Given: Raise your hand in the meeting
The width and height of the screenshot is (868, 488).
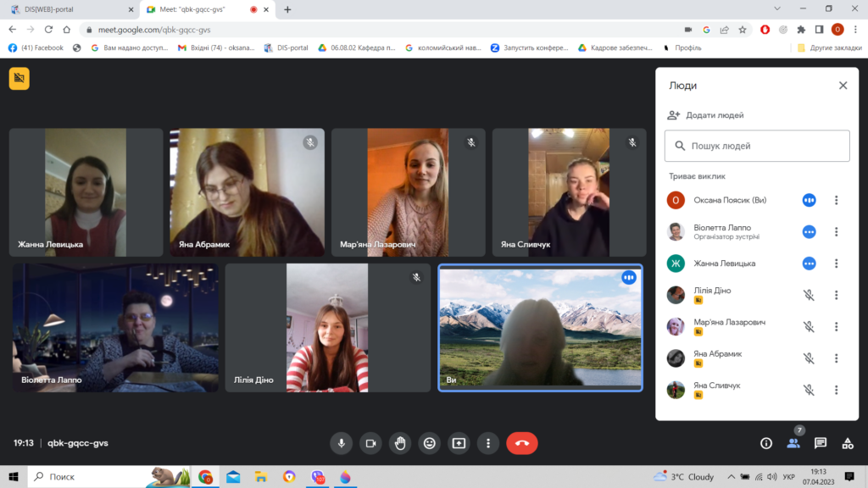Looking at the screenshot, I should point(400,443).
